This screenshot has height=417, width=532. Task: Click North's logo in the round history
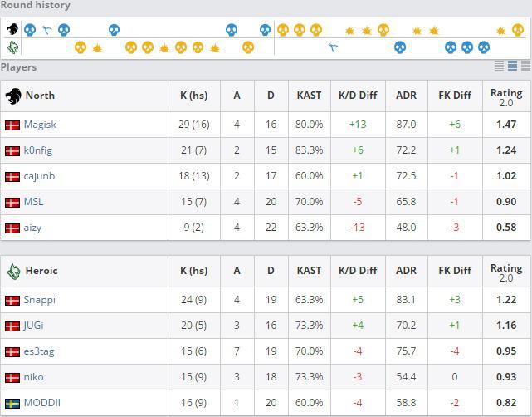(12, 30)
